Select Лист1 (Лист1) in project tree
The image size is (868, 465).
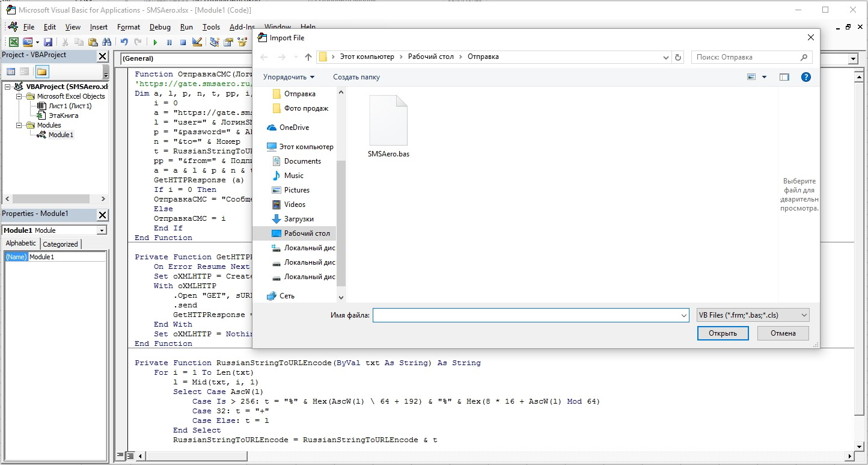tap(70, 106)
